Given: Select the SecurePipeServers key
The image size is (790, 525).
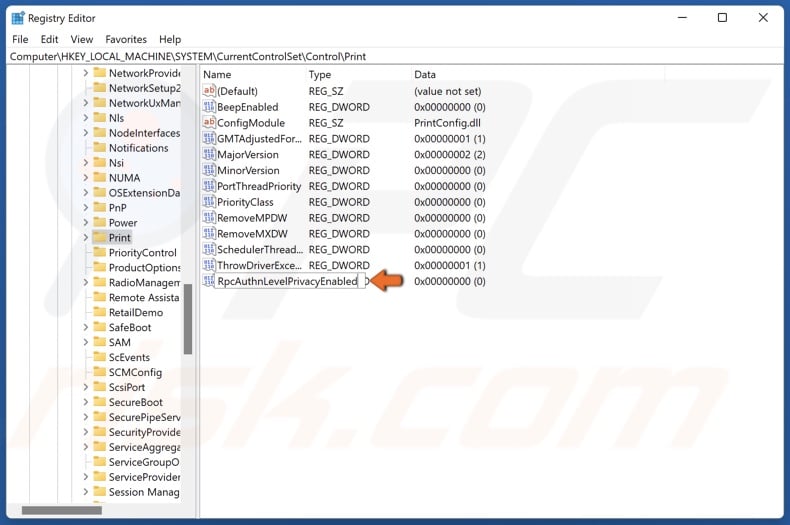Looking at the screenshot, I should click(144, 417).
